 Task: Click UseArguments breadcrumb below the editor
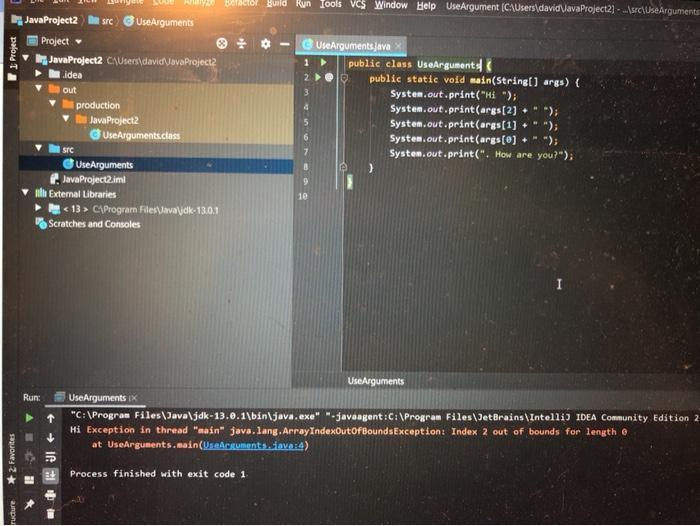[x=376, y=381]
